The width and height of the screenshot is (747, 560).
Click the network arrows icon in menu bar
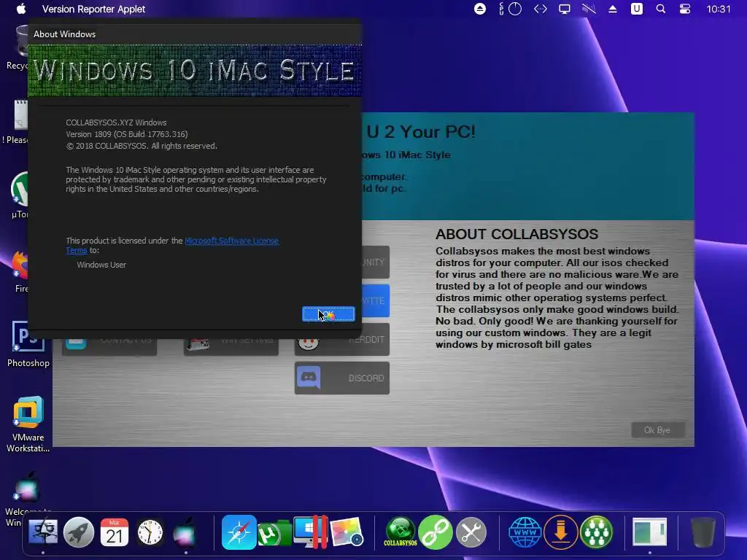tap(541, 9)
